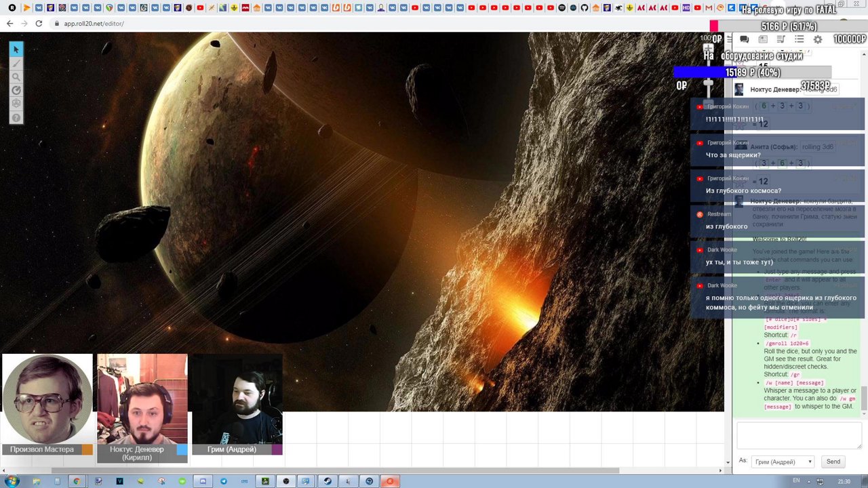Click the '/w [name] [message]' command text

794,383
